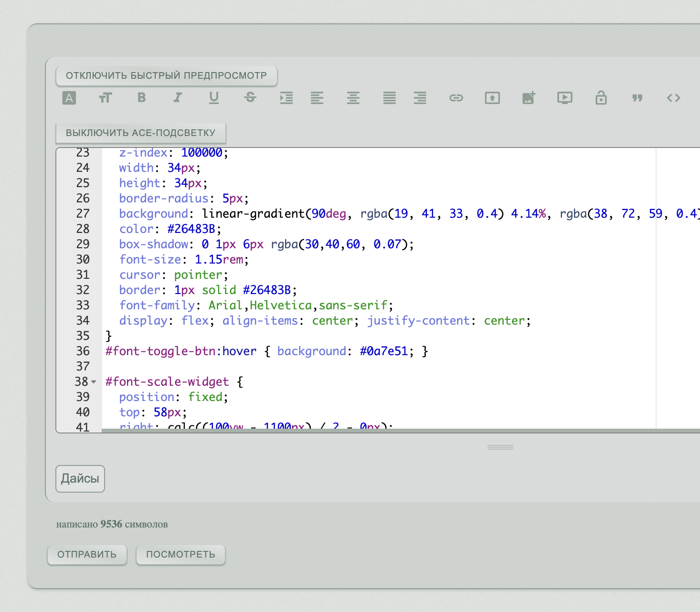Submit the post with Отправить
Viewport: 700px width, 612px height.
[x=87, y=554]
